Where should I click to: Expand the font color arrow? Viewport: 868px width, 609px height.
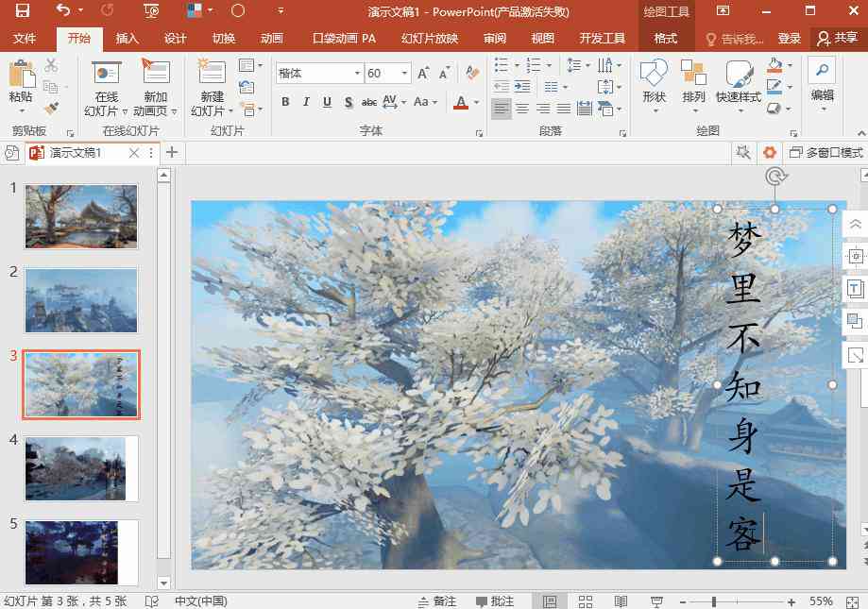(x=477, y=102)
